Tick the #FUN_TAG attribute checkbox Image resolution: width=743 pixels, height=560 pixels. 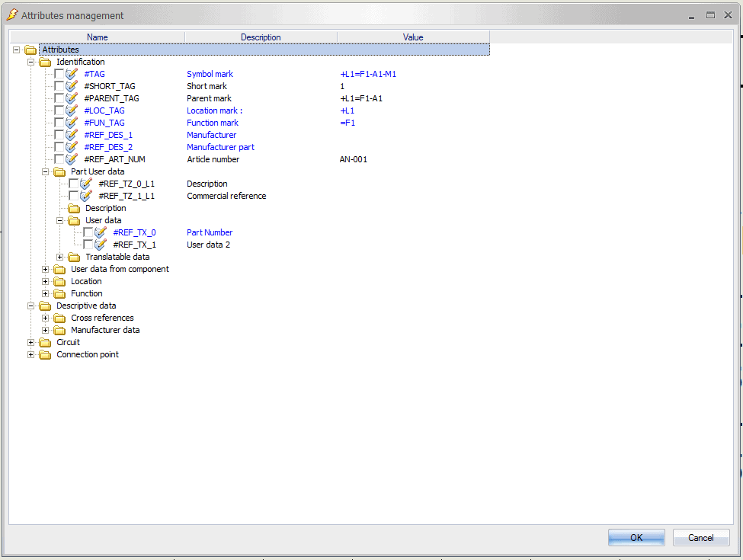[x=59, y=123]
